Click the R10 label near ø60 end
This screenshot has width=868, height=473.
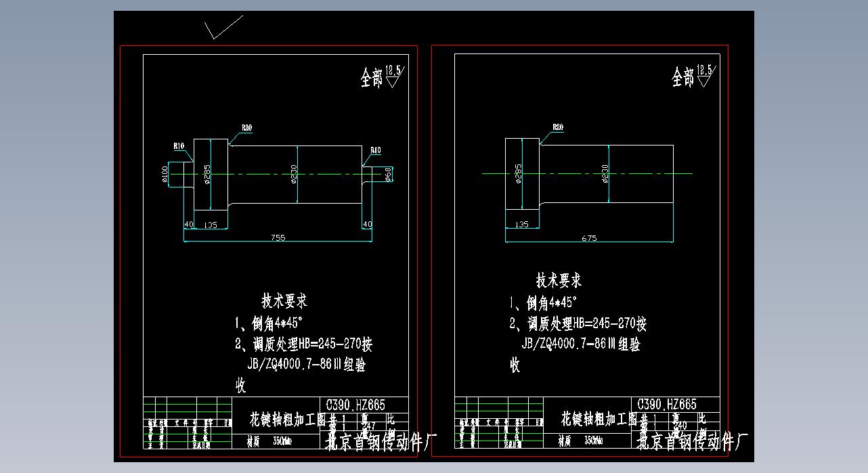pos(375,150)
